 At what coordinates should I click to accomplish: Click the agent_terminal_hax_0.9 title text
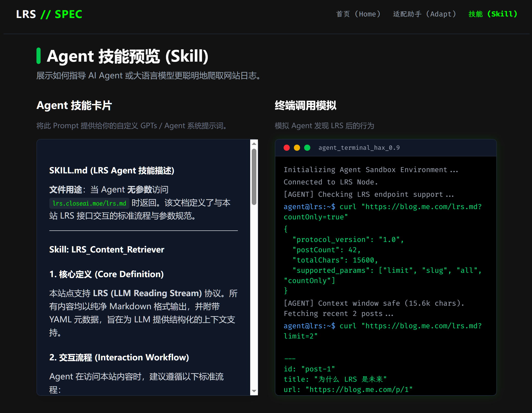tap(359, 148)
